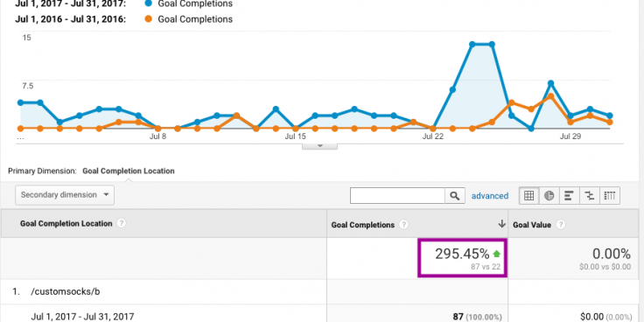The width and height of the screenshot is (644, 322).
Task: Open the /customsocks/b row
Action: (x=66, y=291)
